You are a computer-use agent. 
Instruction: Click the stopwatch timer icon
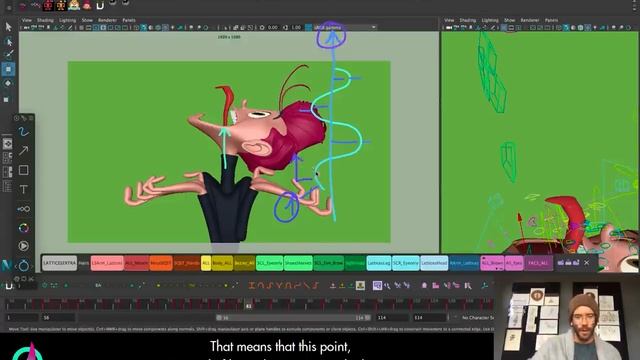coord(23,266)
